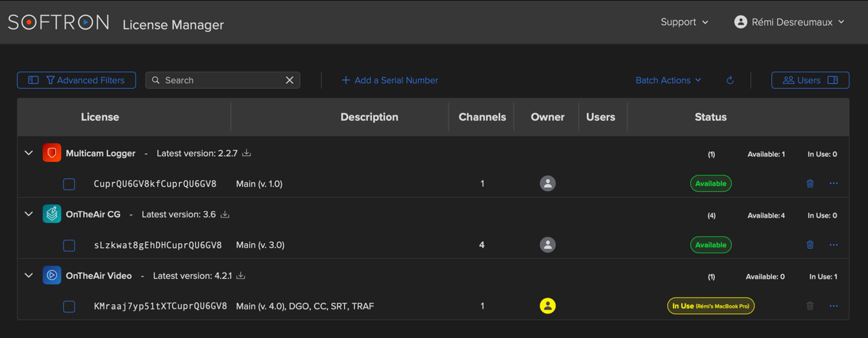Select serial KMraaj7yp51tXTCuprQU6GV8 text

161,306
